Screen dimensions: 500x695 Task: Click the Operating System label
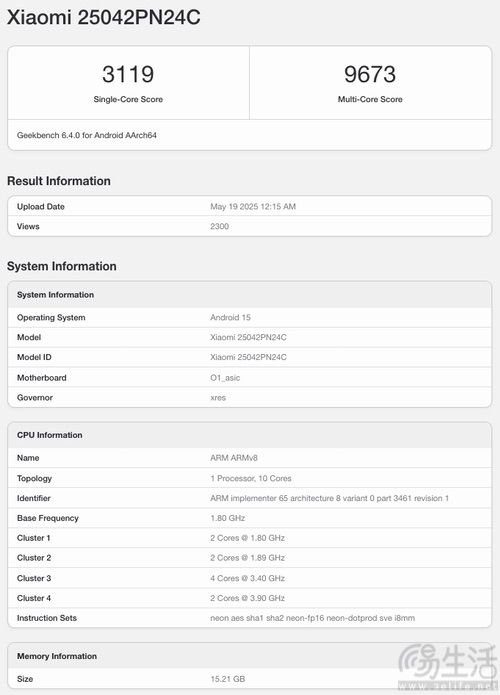[x=51, y=317]
